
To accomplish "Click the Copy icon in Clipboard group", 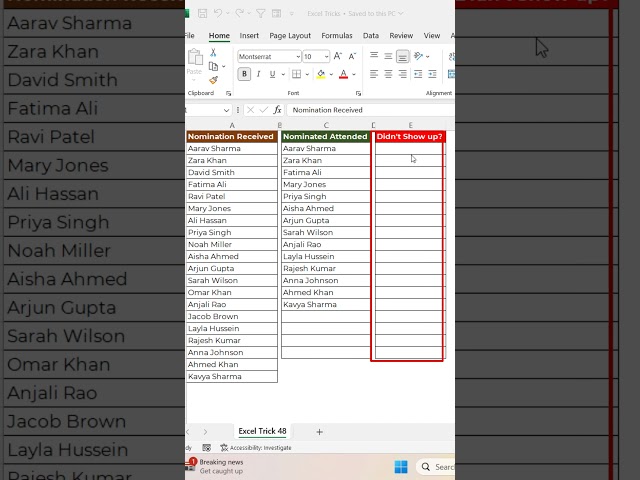I will pos(213,66).
